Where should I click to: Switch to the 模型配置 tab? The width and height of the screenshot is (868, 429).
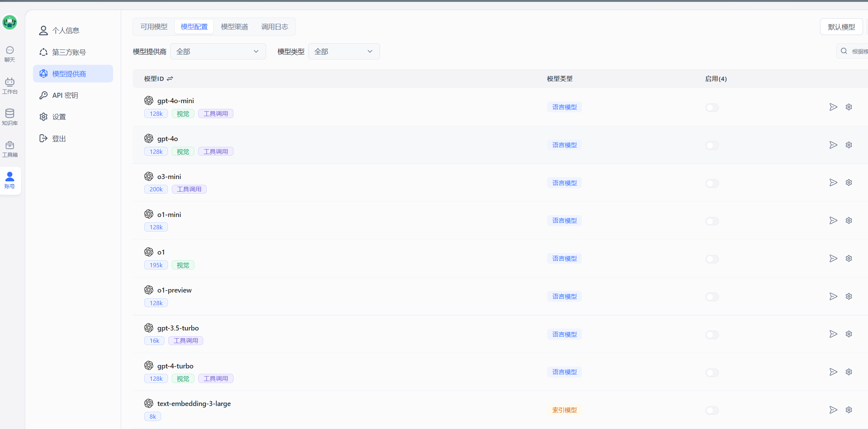point(194,26)
